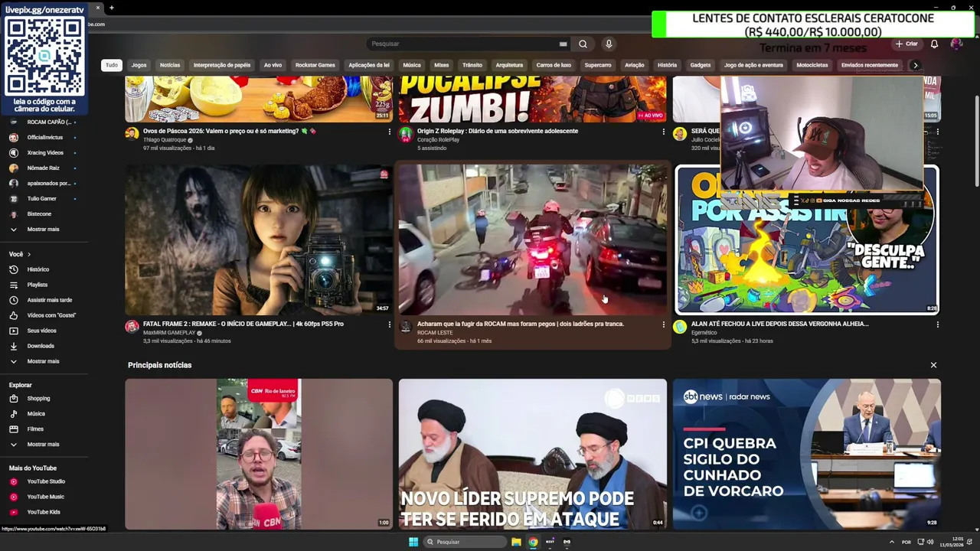
Task: Open YouTube Studio link
Action: (x=46, y=481)
